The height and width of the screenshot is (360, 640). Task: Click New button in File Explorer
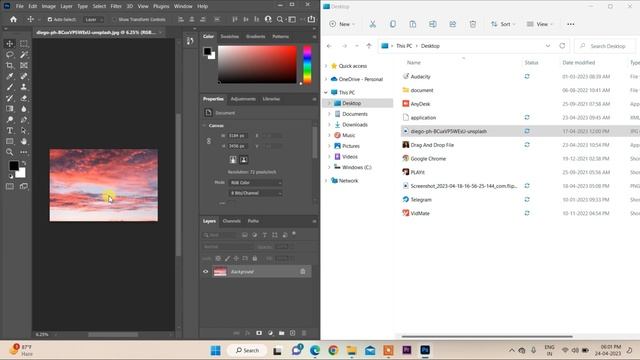(x=342, y=24)
